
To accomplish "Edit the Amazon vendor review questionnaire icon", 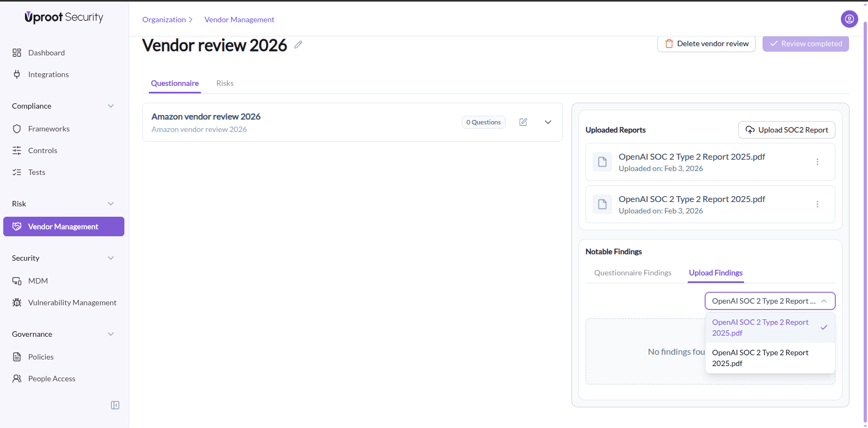I will click(523, 122).
